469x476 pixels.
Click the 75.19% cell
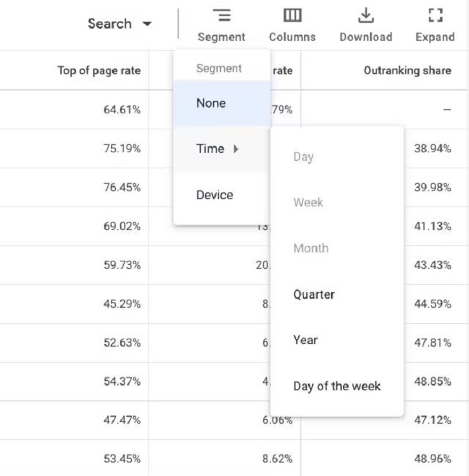[122, 148]
